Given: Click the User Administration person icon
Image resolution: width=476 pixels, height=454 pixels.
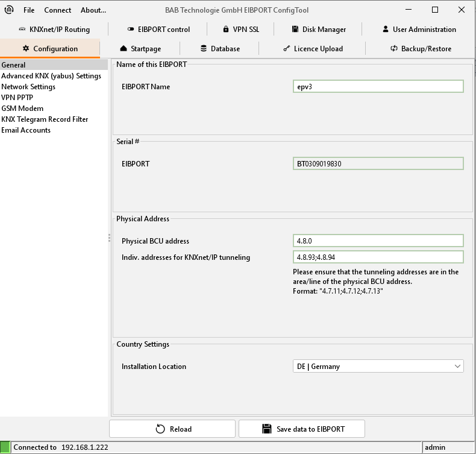Looking at the screenshot, I should pyautogui.click(x=386, y=30).
